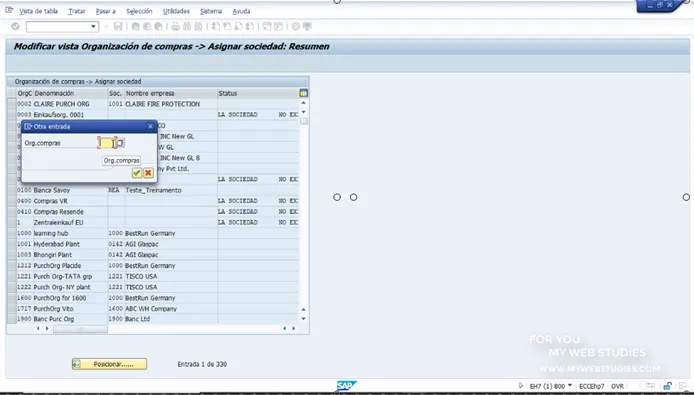Cancel Otra entrada with red X icon
Viewport: 694px width, 395px height.
(148, 173)
